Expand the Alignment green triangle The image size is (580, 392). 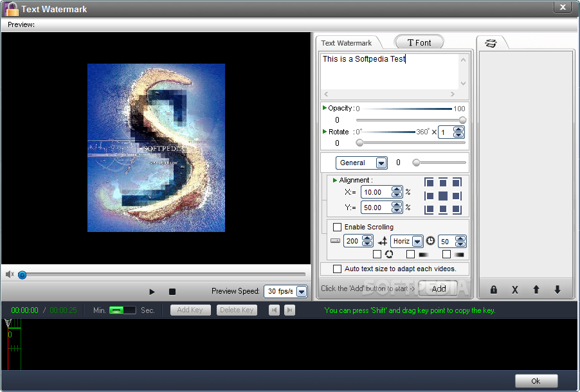click(335, 180)
